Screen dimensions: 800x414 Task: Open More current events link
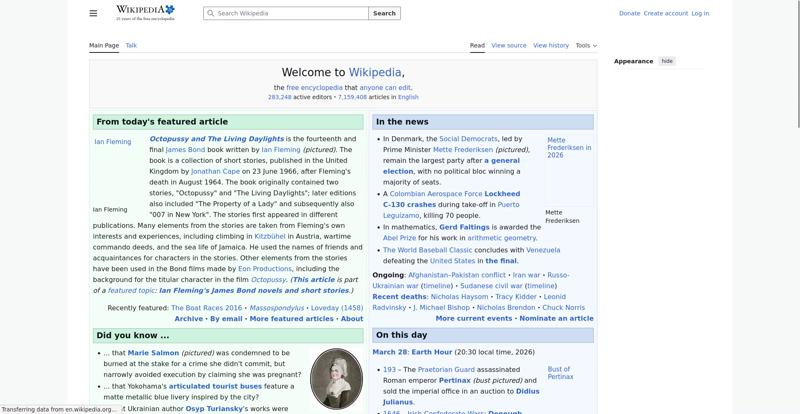coord(474,318)
